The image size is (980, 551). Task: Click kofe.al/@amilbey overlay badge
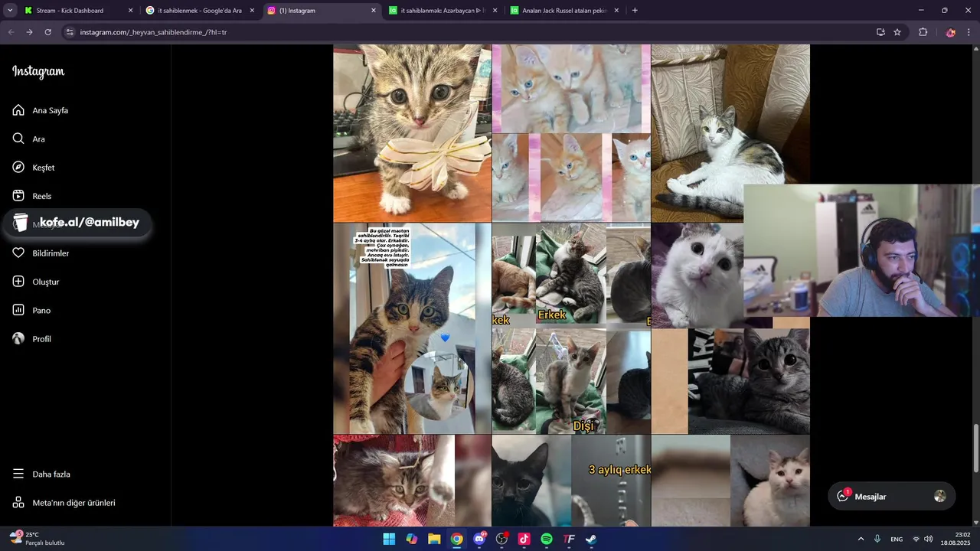[x=77, y=223]
